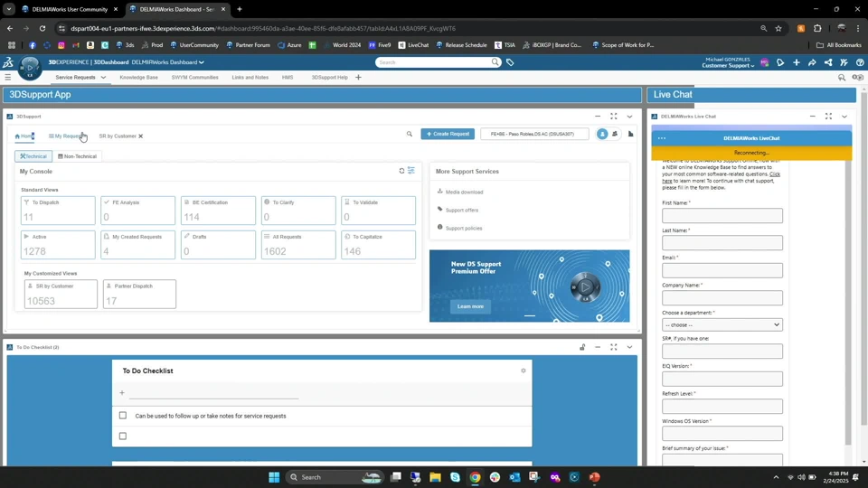This screenshot has width=868, height=488.
Task: Click the 3DSupport search magnifier
Action: pyautogui.click(x=409, y=134)
